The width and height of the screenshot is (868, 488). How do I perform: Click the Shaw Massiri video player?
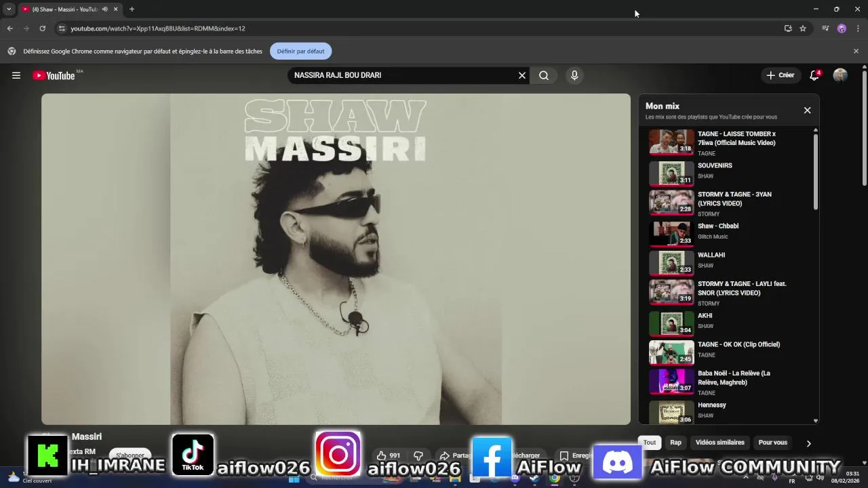click(x=336, y=259)
